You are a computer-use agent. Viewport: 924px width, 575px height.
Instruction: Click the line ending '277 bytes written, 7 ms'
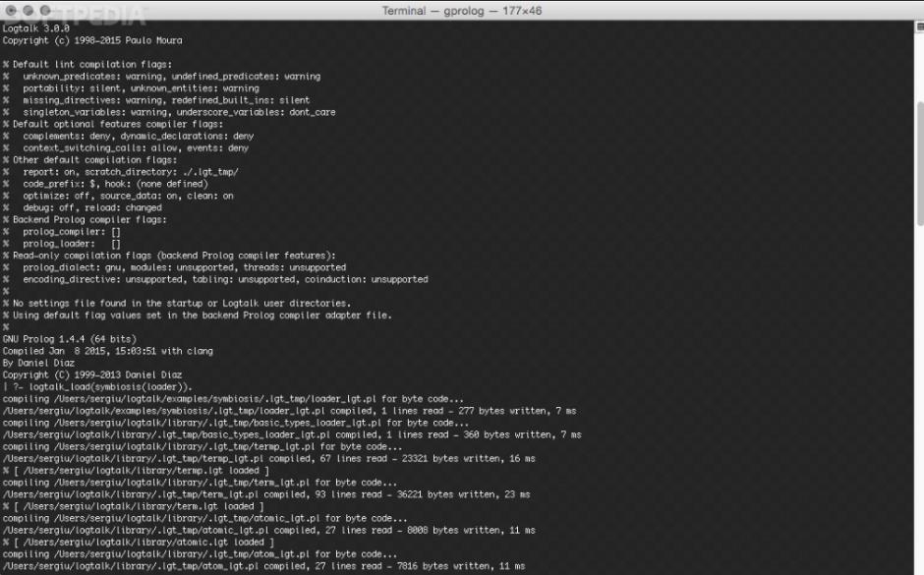(x=289, y=411)
